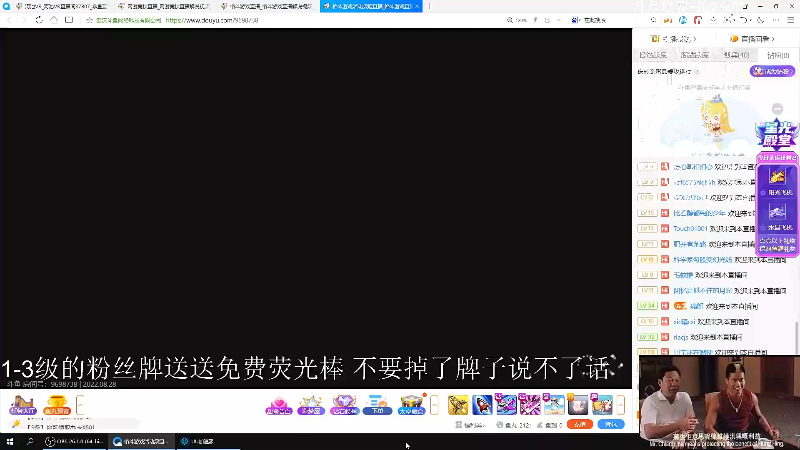The width and height of the screenshot is (800, 450).
Task: Select the rightmost highlighted chat panel tab
Action: point(778,55)
